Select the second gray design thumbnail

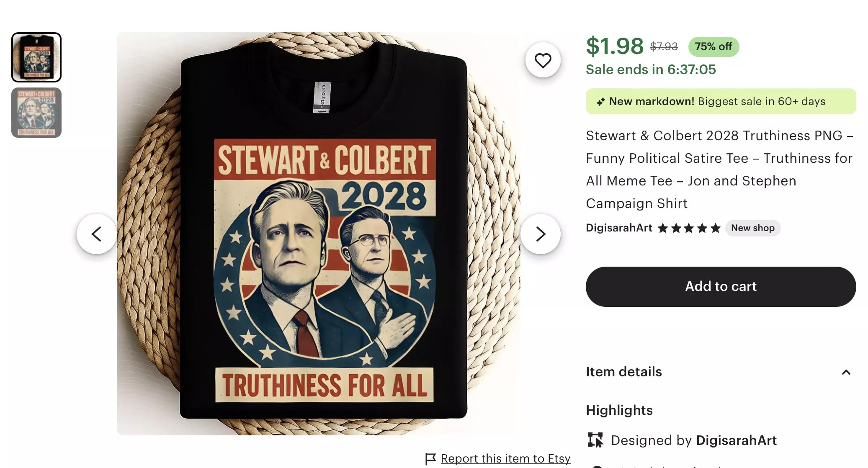(36, 113)
